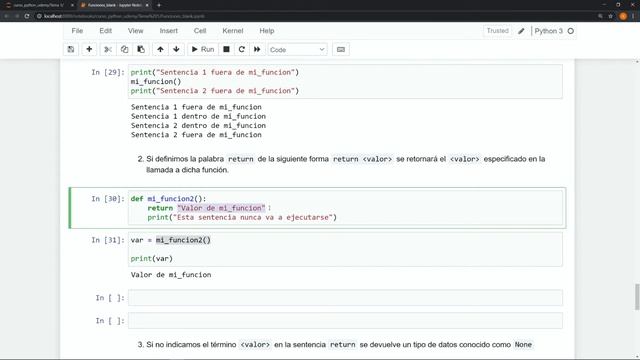
Task: Open the File menu
Action: click(x=77, y=31)
